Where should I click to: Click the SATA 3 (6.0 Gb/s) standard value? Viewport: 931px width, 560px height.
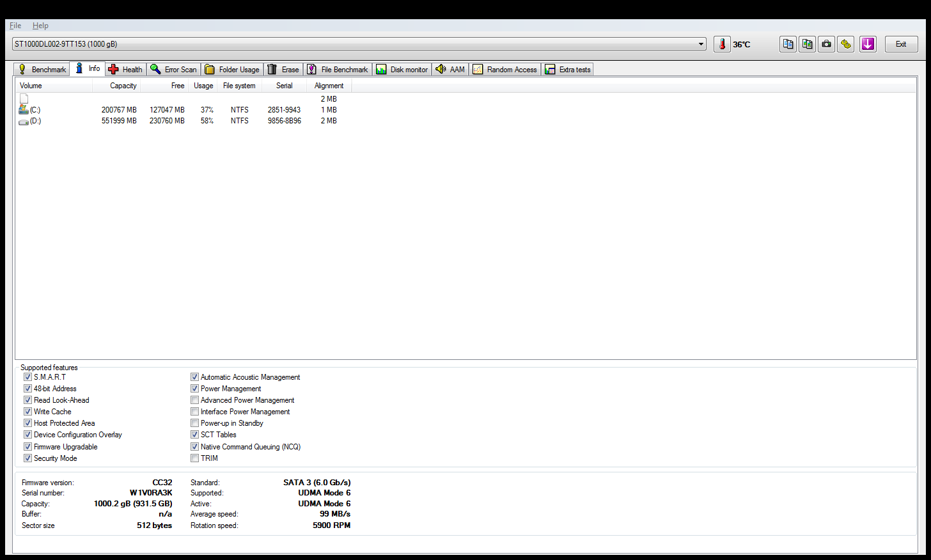pyautogui.click(x=317, y=483)
